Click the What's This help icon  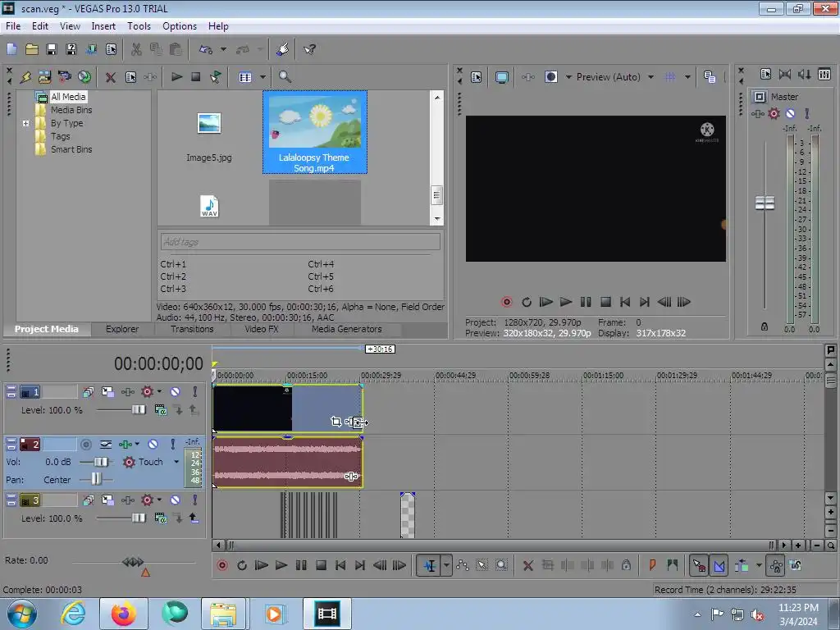click(x=309, y=49)
